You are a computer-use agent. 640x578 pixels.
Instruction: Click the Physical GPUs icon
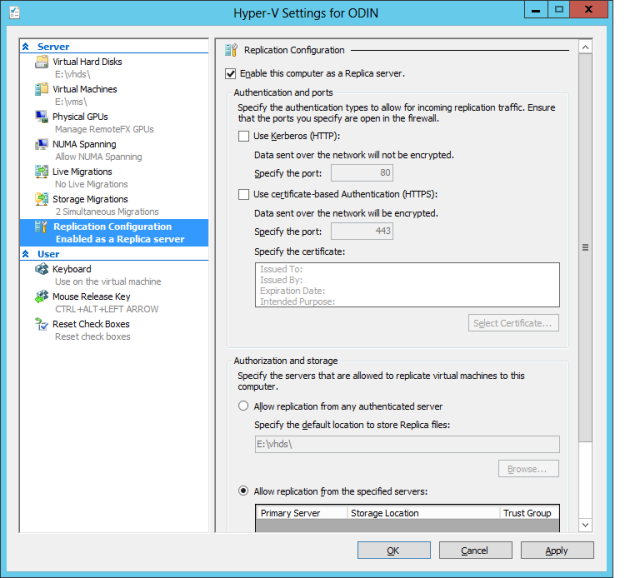41,117
